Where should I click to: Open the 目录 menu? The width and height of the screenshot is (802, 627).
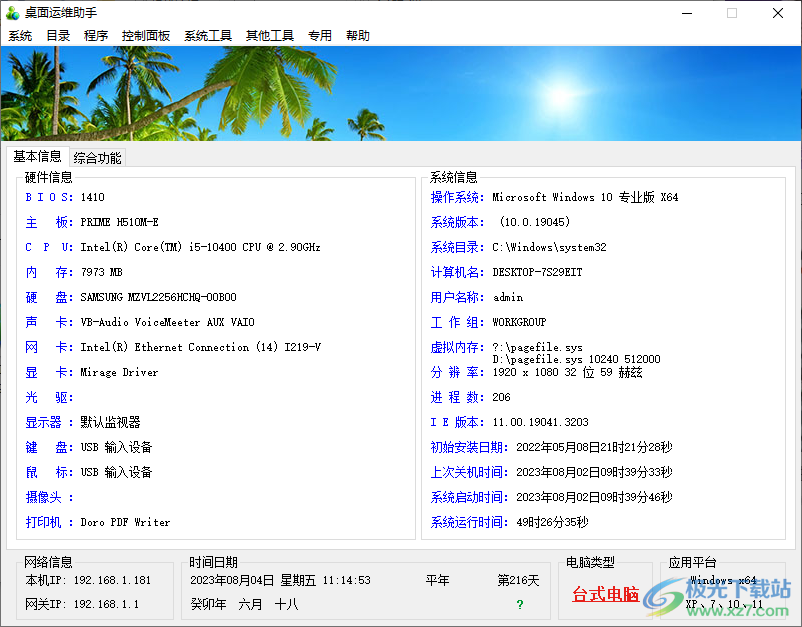pos(58,35)
